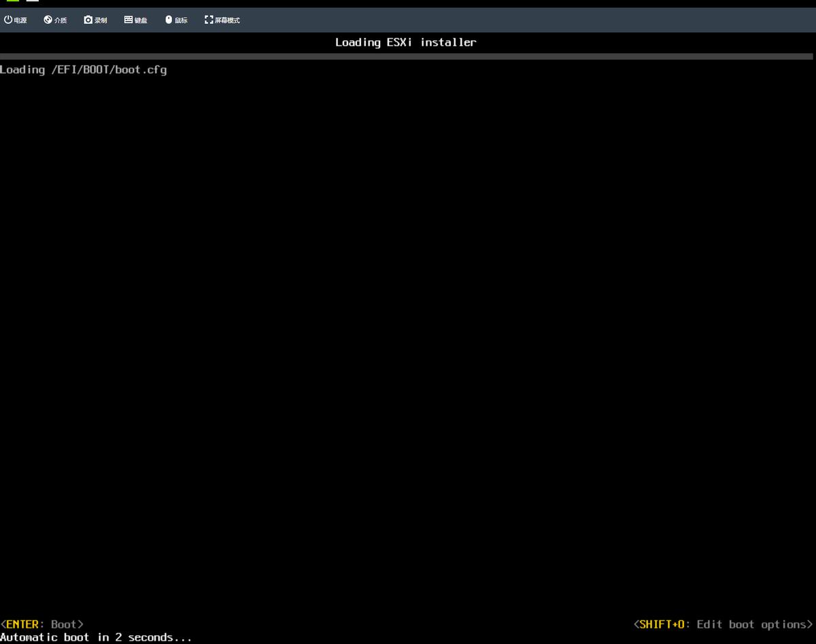Screen dimensions: 816x644
Task: Click the mouse icon beside 鼠标
Action: [167, 20]
